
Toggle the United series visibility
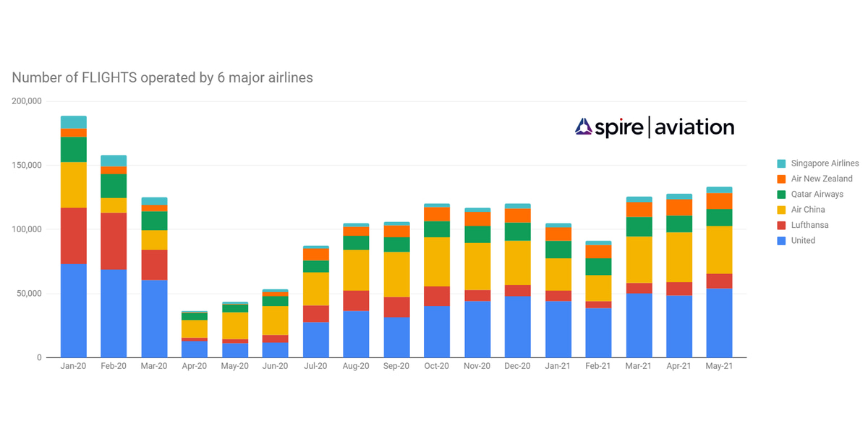point(801,240)
